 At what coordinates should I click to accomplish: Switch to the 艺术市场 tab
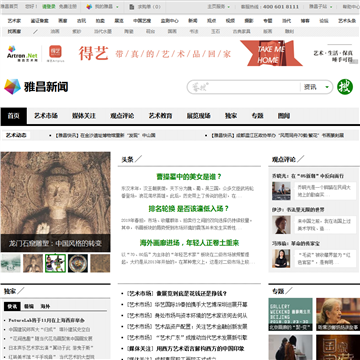pos(46,116)
